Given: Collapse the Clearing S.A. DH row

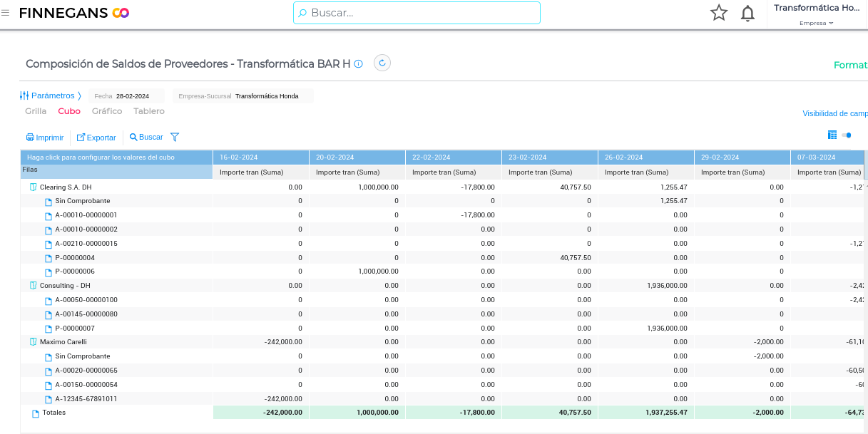Looking at the screenshot, I should [x=33, y=187].
